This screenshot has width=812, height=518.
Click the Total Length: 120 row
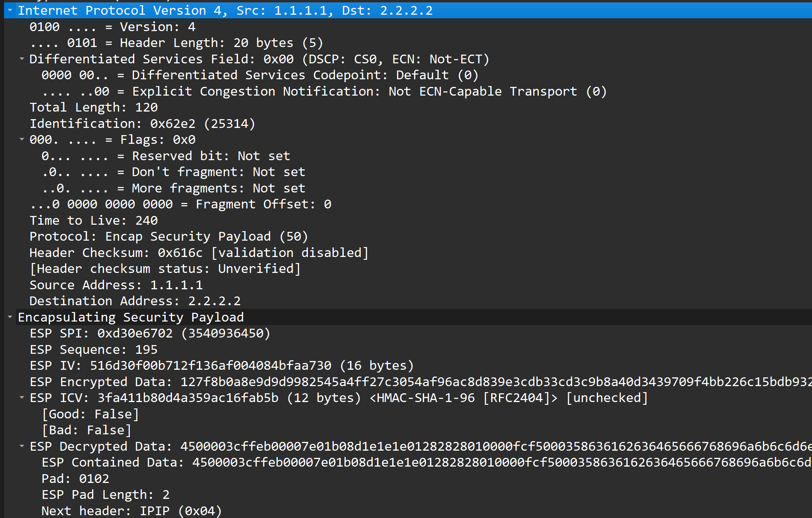click(x=94, y=108)
